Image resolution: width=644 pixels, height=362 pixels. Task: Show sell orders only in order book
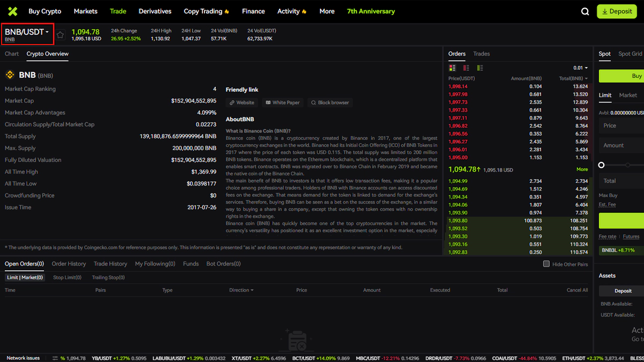(466, 68)
